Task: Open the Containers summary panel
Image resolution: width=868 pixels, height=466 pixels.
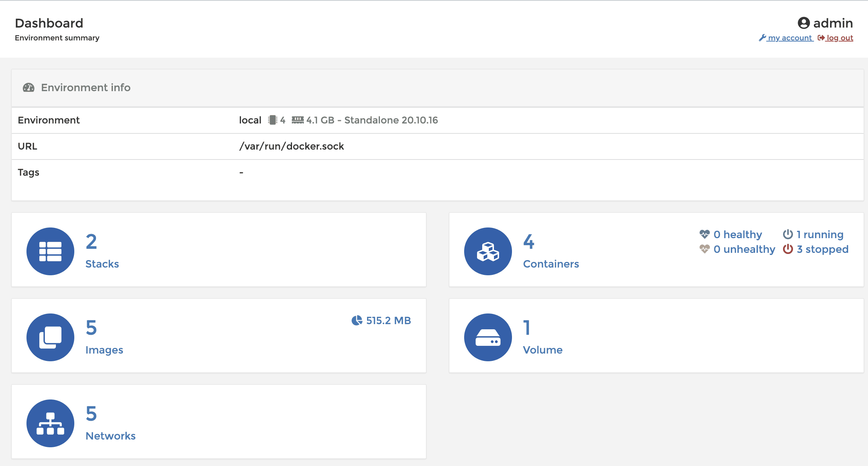Action: click(x=551, y=264)
